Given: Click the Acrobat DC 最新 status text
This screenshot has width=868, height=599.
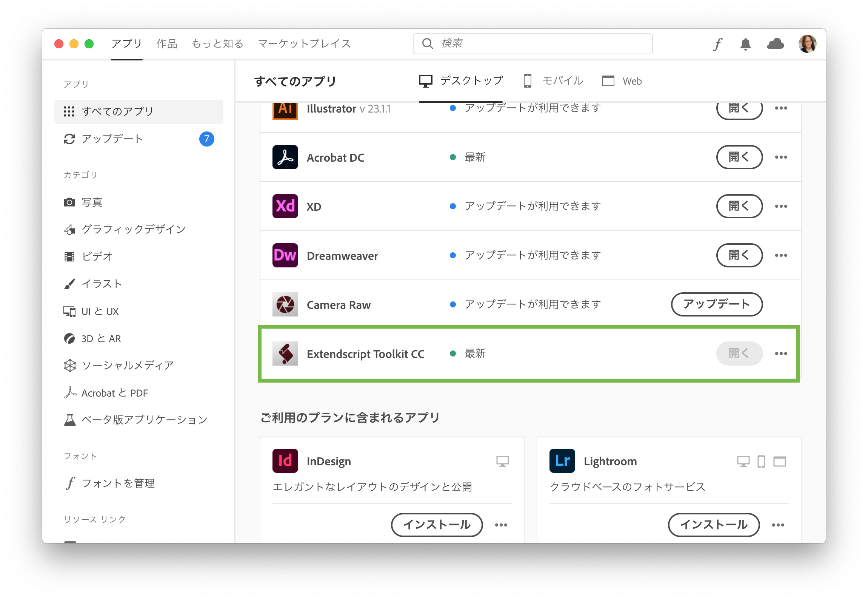Looking at the screenshot, I should click(x=475, y=157).
